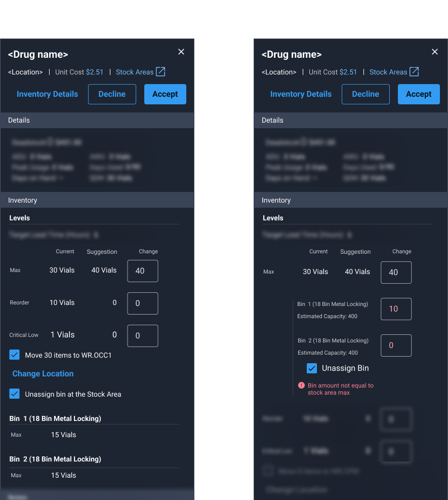Click the Change Location link
The width and height of the screenshot is (448, 500).
(x=43, y=374)
